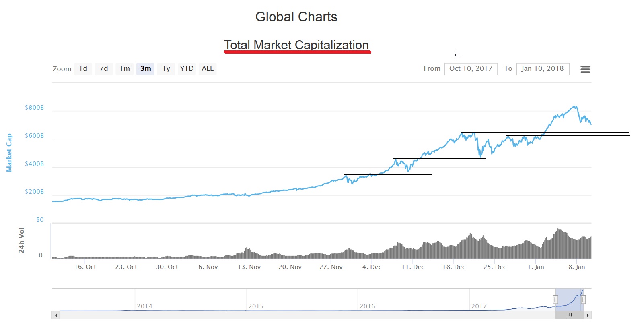Click the Zoom label
Screen dimensions: 644x325
(62, 69)
